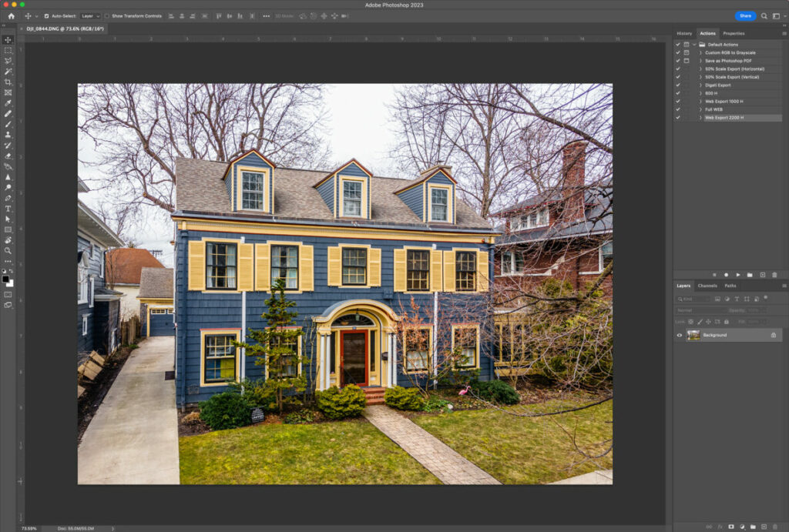Open the History panel tab

pyautogui.click(x=687, y=33)
